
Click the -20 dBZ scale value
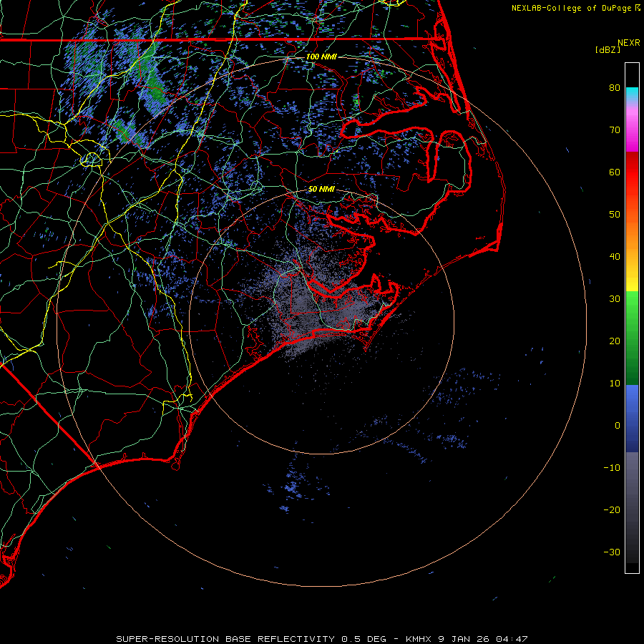(x=612, y=510)
